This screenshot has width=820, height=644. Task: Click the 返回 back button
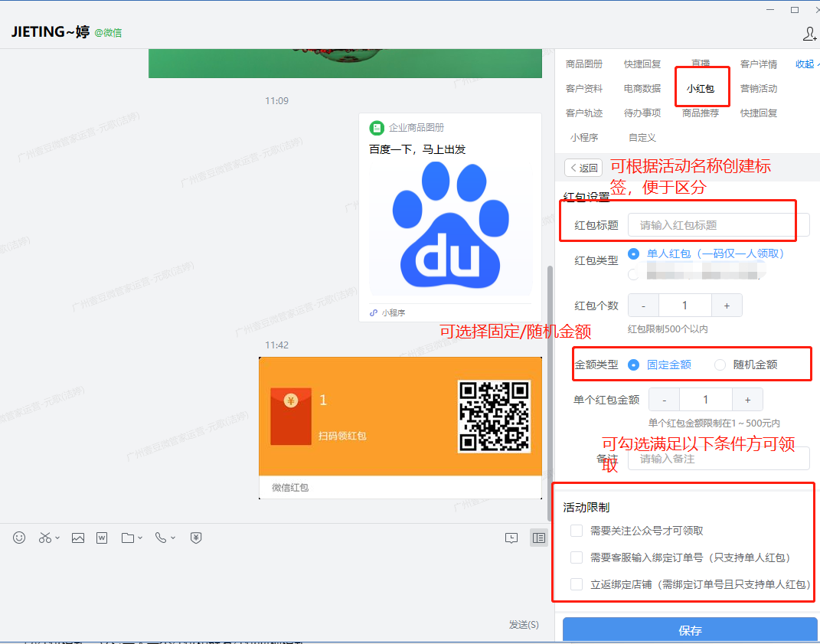point(583,168)
